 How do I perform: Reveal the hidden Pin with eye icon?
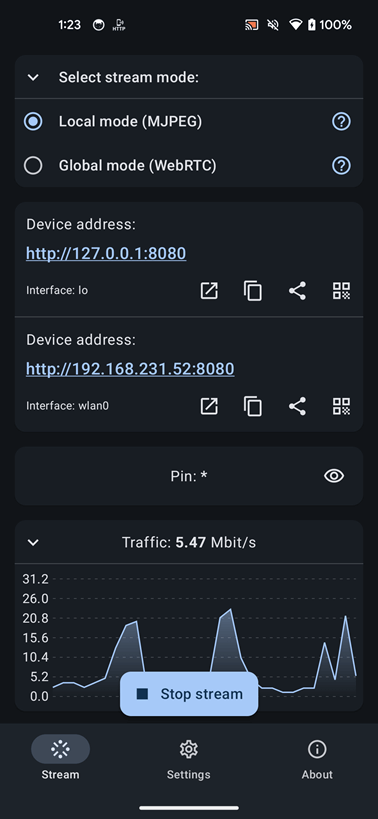[x=334, y=476]
